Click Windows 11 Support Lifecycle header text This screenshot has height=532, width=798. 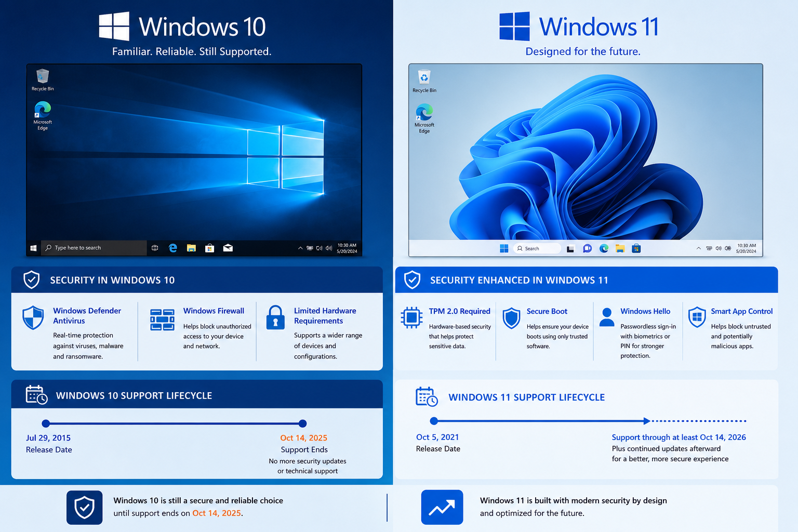pos(527,397)
